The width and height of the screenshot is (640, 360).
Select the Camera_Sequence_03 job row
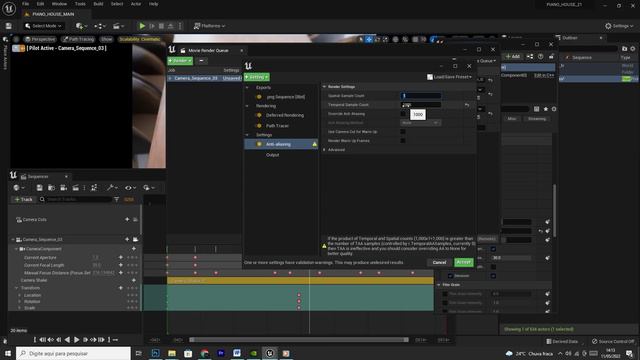click(x=204, y=78)
